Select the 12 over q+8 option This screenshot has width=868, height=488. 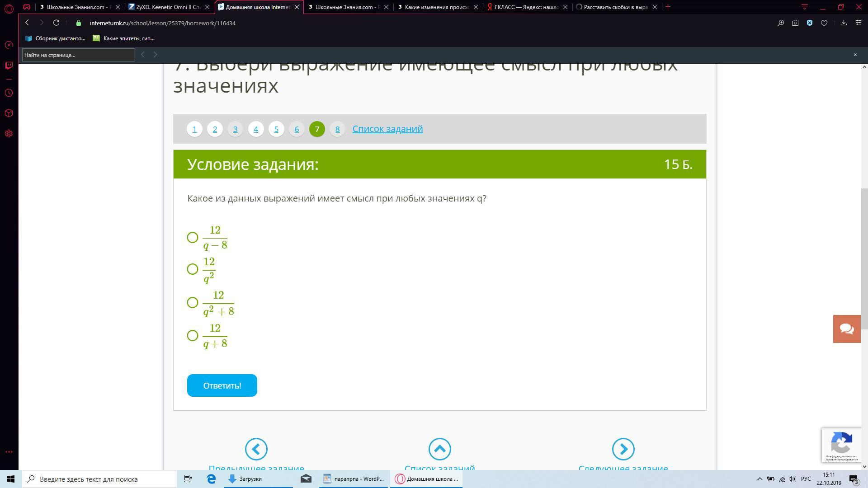[x=193, y=335]
